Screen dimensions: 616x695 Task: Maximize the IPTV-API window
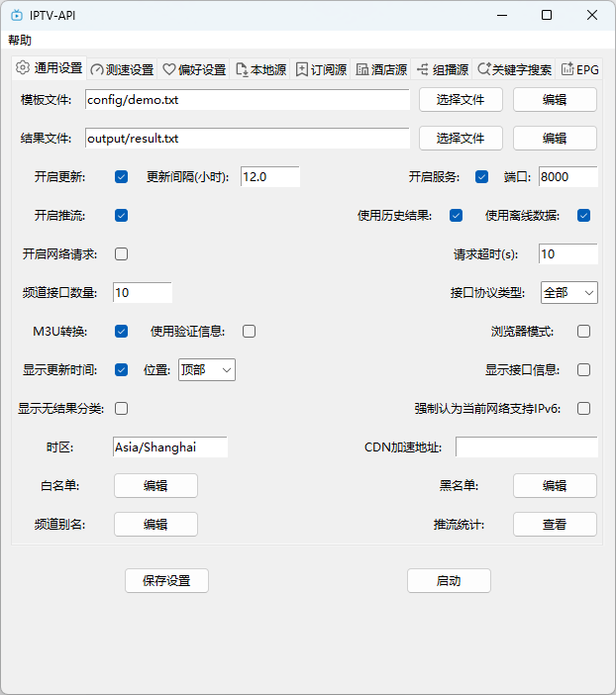coord(547,15)
